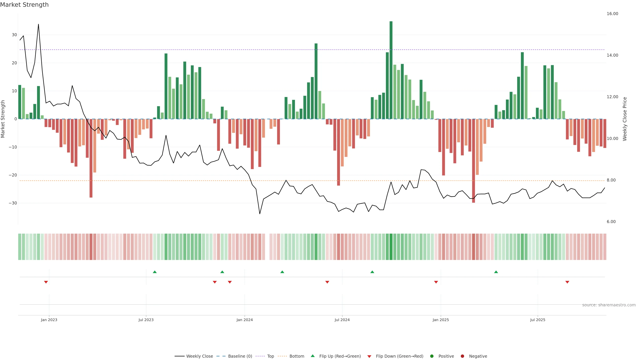Click the darkest green heatmap cell
This screenshot has height=362, width=644.
[391, 247]
